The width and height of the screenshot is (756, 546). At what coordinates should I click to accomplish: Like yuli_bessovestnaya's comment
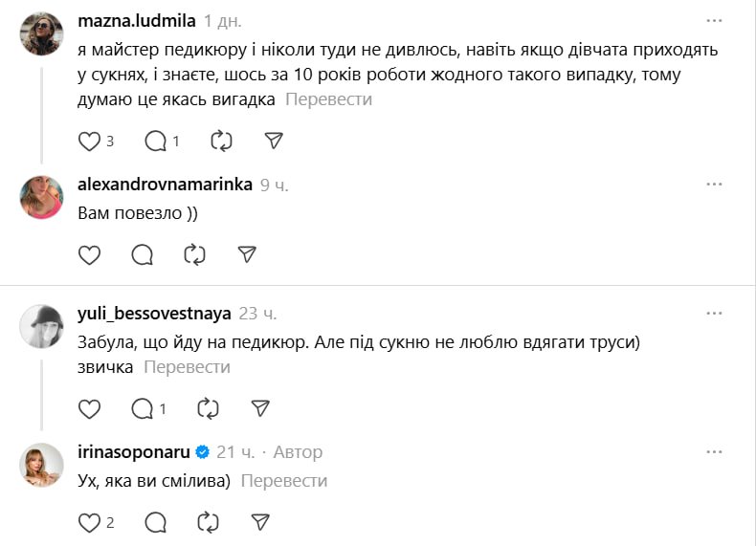tap(89, 409)
